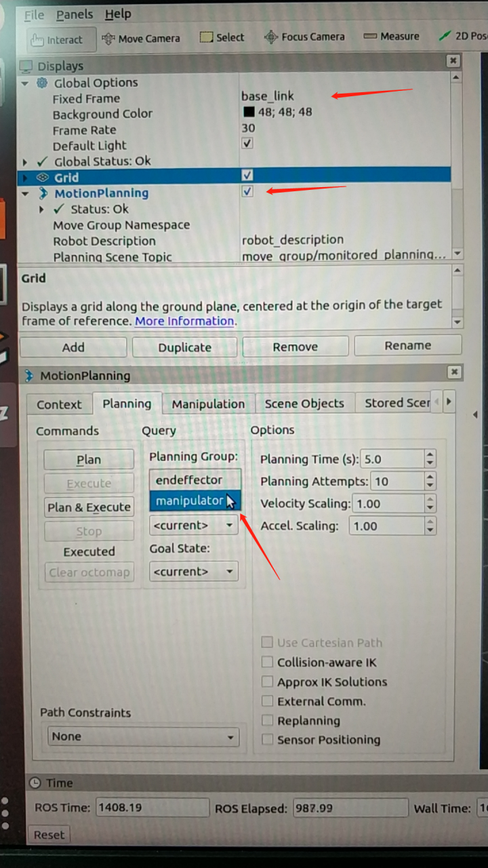Select the Move Camera tool
This screenshot has width=488, height=868.
click(140, 39)
